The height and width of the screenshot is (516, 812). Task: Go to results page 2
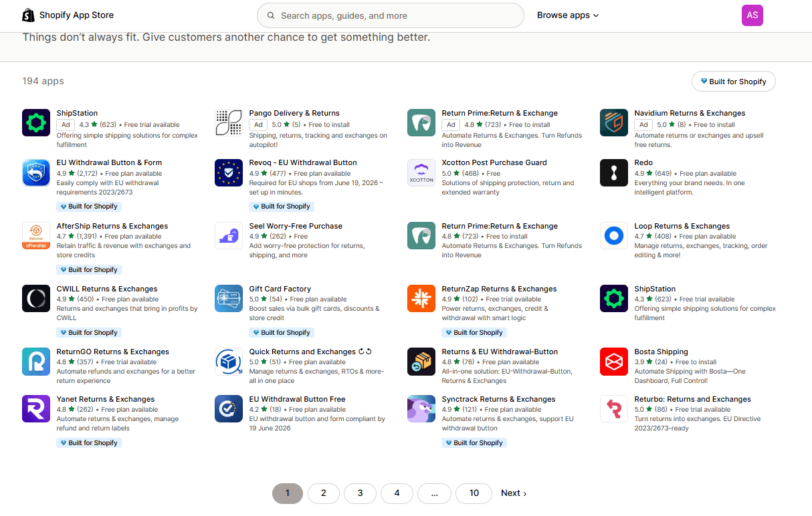324,493
